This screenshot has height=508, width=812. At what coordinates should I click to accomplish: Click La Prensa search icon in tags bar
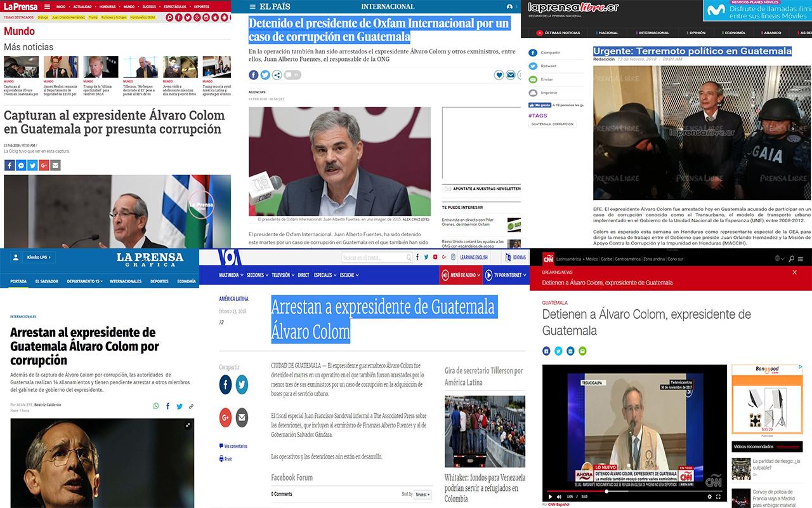[169, 18]
